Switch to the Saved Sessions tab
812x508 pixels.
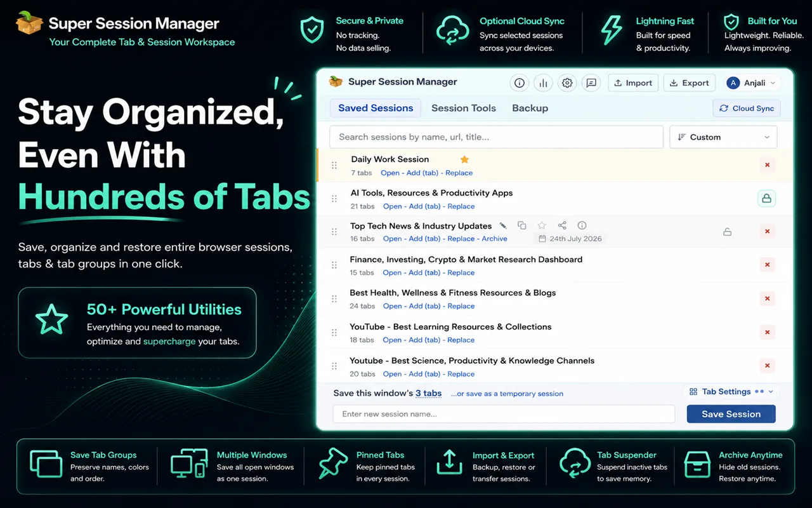(376, 108)
